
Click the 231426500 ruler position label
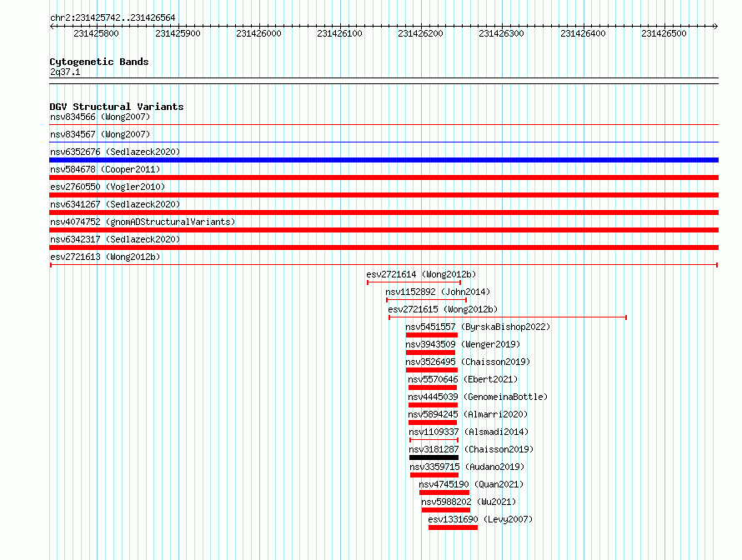(x=664, y=33)
